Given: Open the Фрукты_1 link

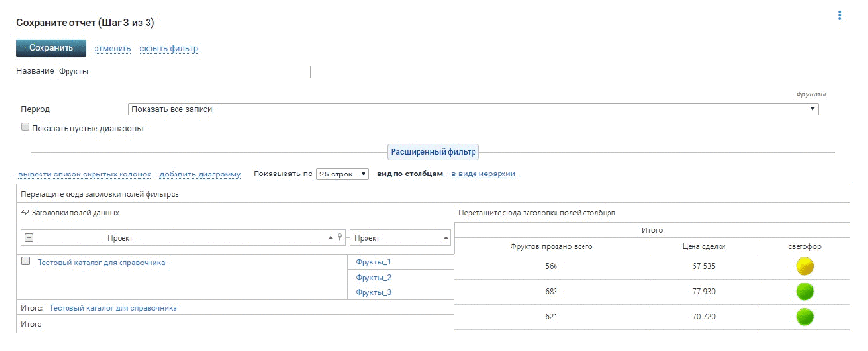Looking at the screenshot, I should [373, 262].
